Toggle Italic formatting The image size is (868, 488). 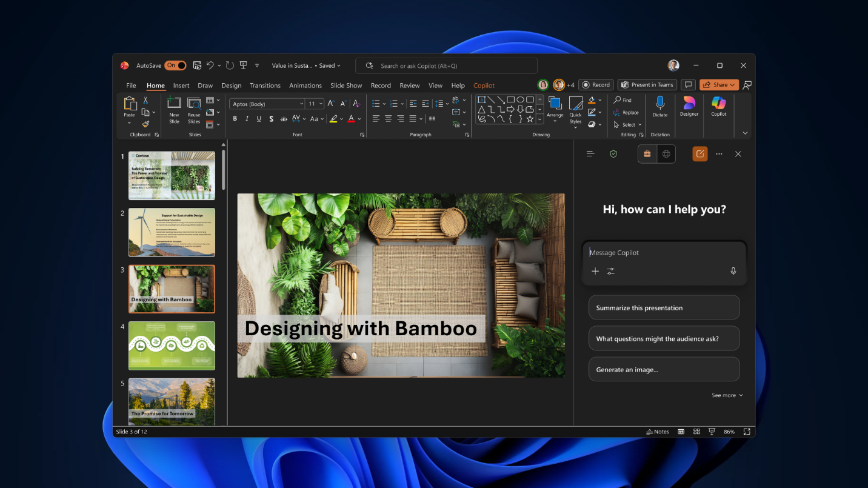(247, 119)
